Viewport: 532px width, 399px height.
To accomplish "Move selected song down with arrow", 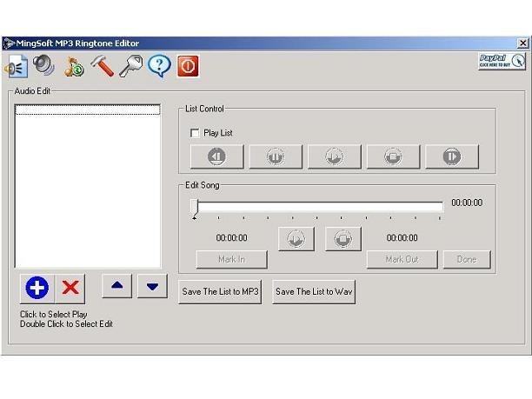I will [152, 286].
